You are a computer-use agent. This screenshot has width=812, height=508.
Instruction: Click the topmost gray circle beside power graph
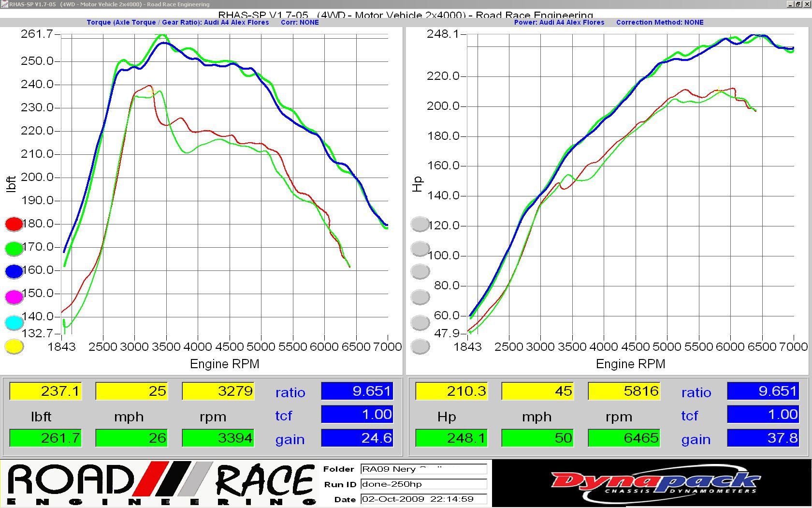pyautogui.click(x=420, y=224)
